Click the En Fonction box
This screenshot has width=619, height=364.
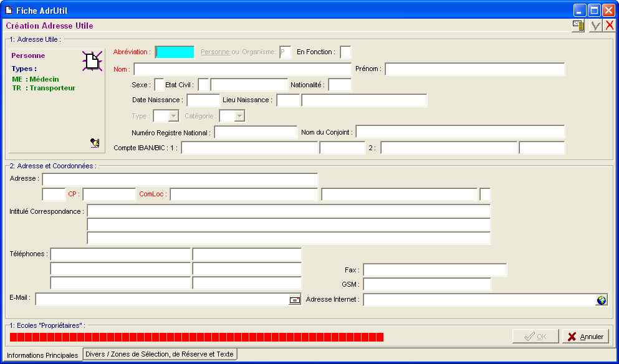coord(345,52)
